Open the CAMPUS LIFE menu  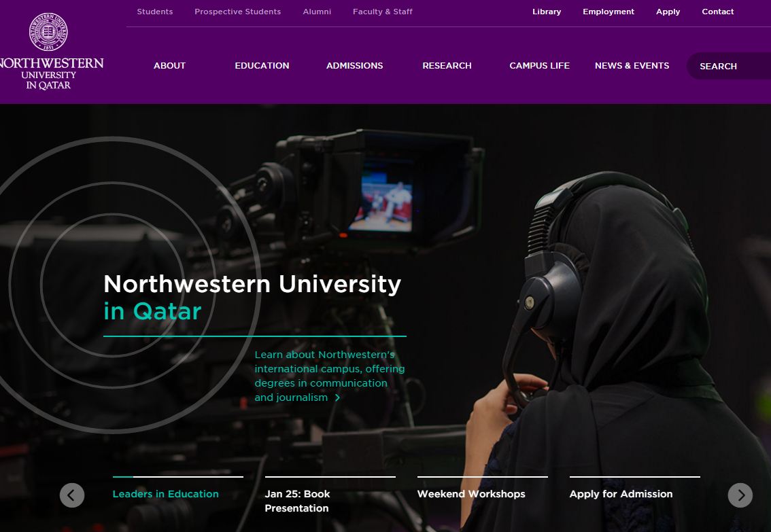click(x=539, y=65)
